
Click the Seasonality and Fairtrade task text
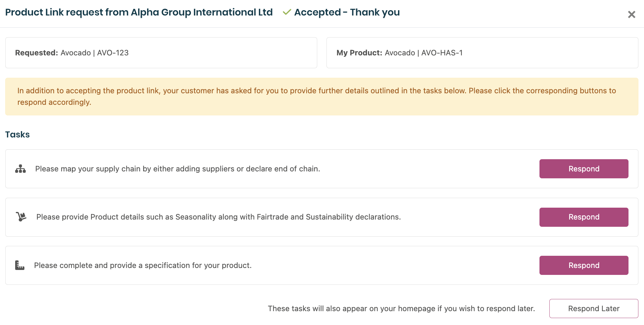coord(218,217)
